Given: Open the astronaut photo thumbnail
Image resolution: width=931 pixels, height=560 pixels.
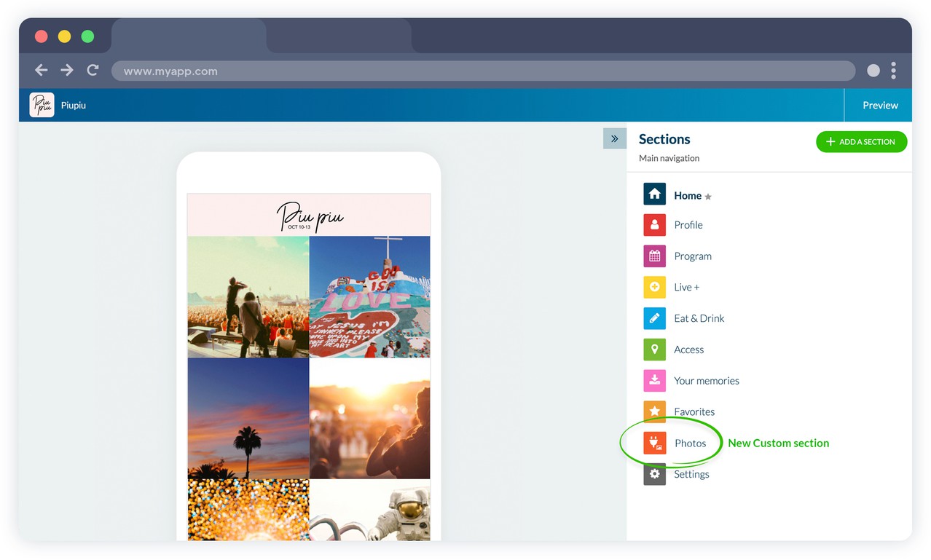Looking at the screenshot, I should (370, 510).
